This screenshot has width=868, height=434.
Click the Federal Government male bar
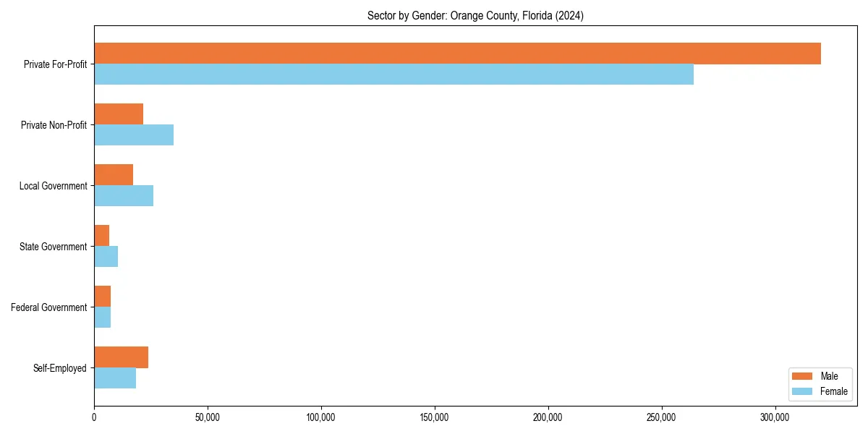coord(101,294)
